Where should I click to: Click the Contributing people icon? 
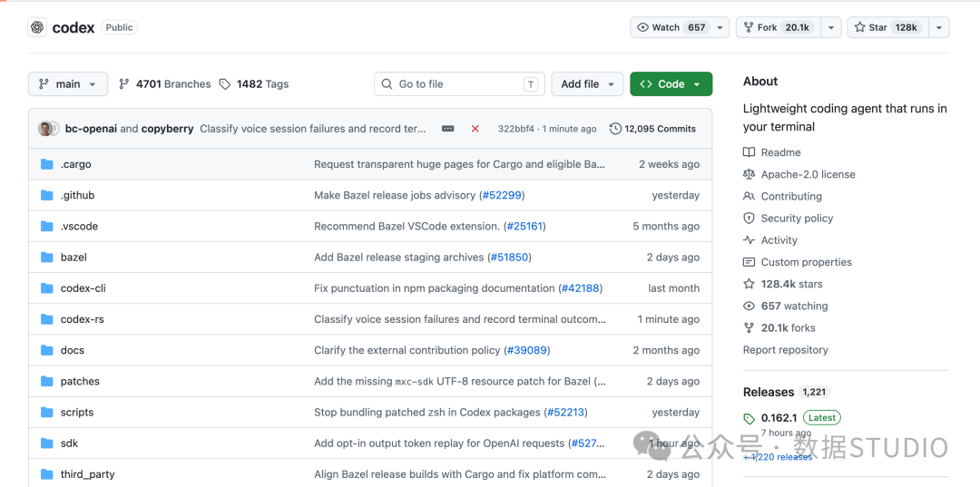click(749, 196)
